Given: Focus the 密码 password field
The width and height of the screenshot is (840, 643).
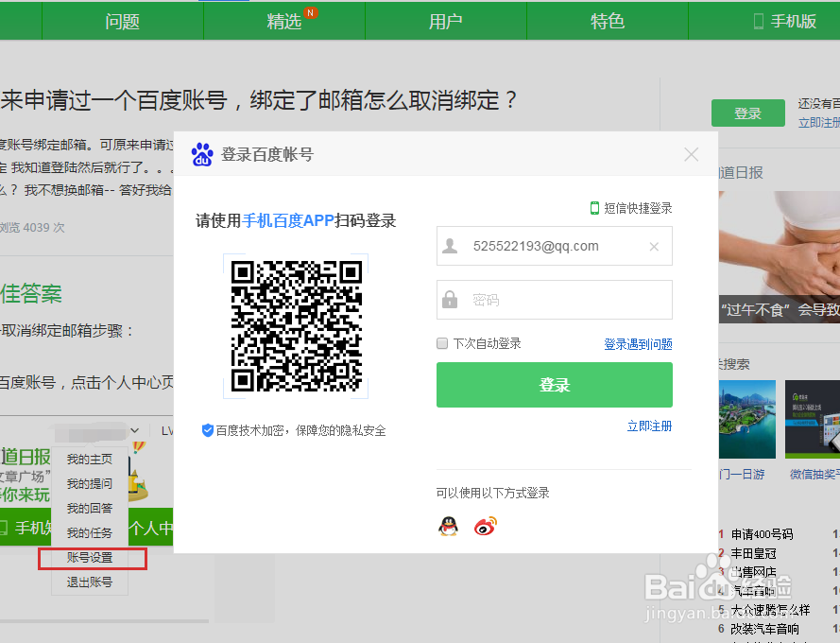Looking at the screenshot, I should tap(555, 300).
